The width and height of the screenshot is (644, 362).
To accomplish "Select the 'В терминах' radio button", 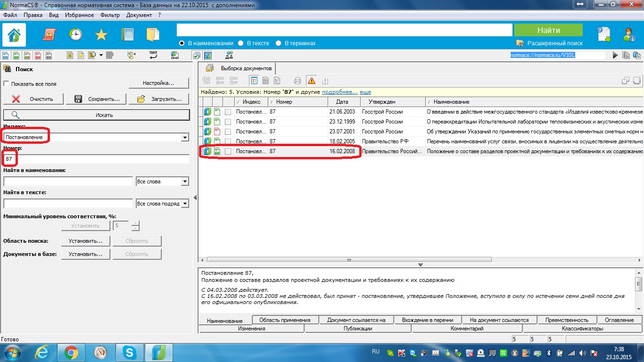I will (279, 43).
